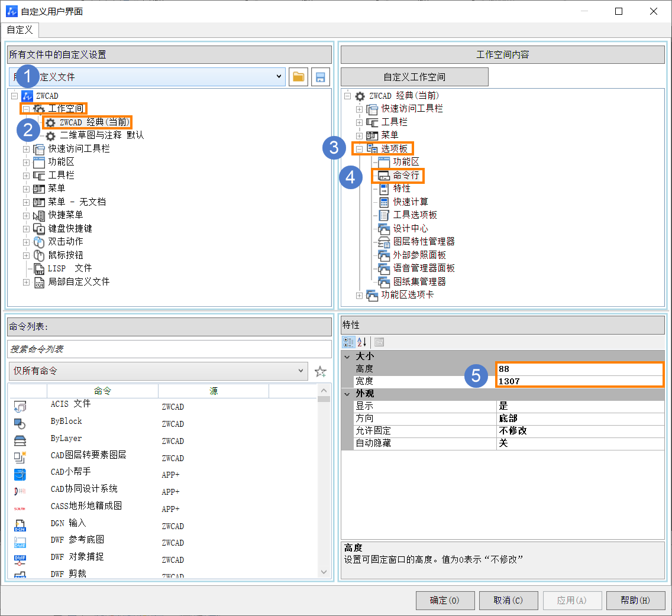Click the alphabetical sort icon in 特性 toolbar
The width and height of the screenshot is (672, 616).
(x=361, y=342)
